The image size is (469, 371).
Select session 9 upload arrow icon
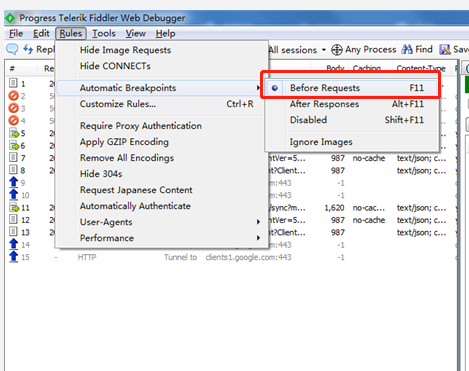(14, 182)
